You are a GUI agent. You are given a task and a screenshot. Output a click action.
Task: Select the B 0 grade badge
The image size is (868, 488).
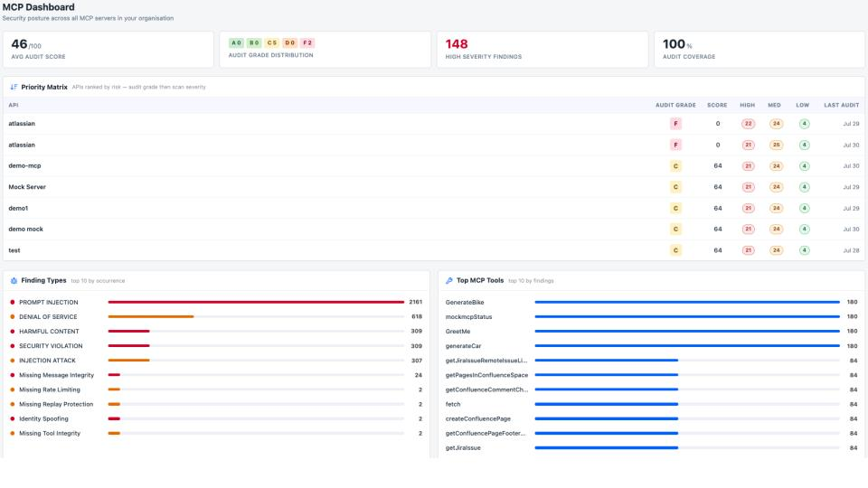tap(254, 42)
